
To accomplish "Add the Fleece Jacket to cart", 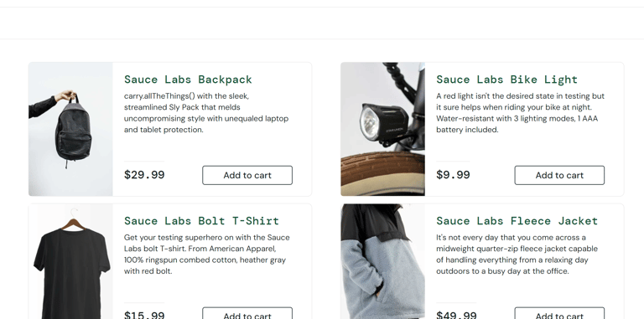I will pyautogui.click(x=559, y=313).
